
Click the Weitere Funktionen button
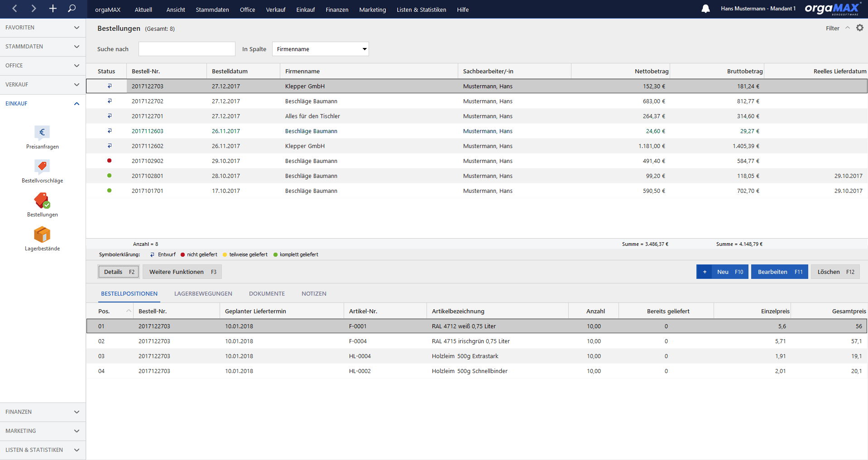pyautogui.click(x=182, y=272)
